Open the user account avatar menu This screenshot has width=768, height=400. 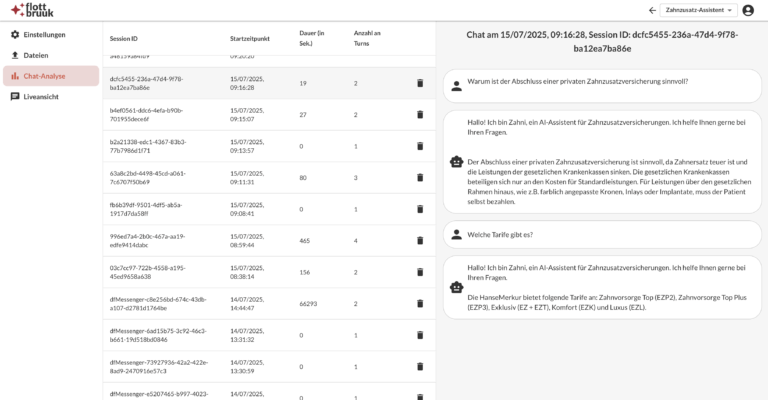click(x=748, y=10)
